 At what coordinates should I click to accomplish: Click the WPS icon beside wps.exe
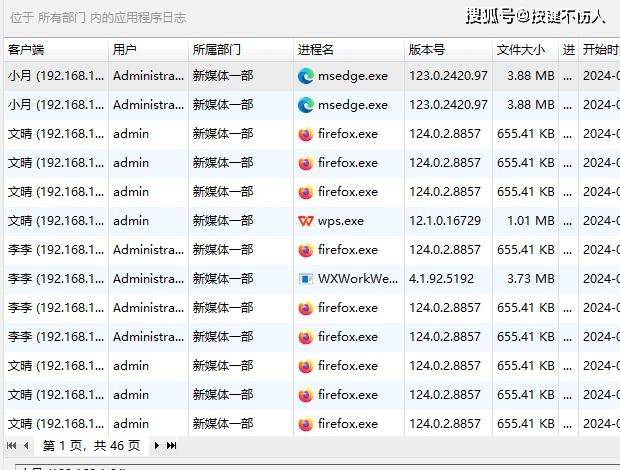[306, 221]
